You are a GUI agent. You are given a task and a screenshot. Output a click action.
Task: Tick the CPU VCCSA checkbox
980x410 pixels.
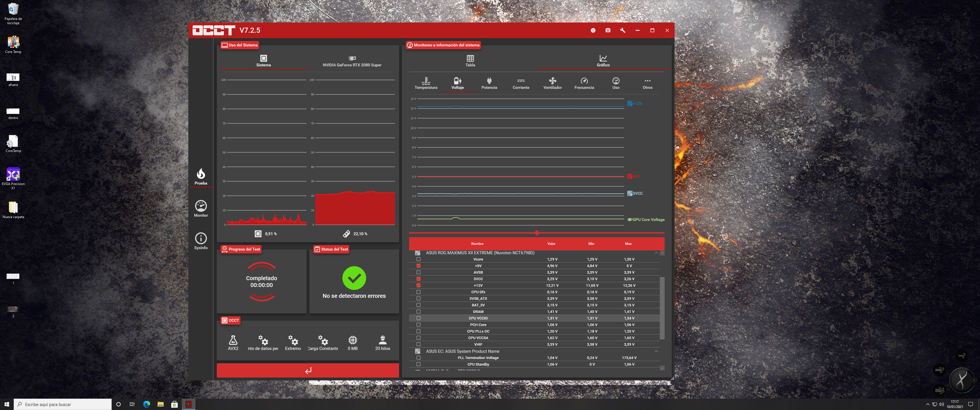pos(418,338)
